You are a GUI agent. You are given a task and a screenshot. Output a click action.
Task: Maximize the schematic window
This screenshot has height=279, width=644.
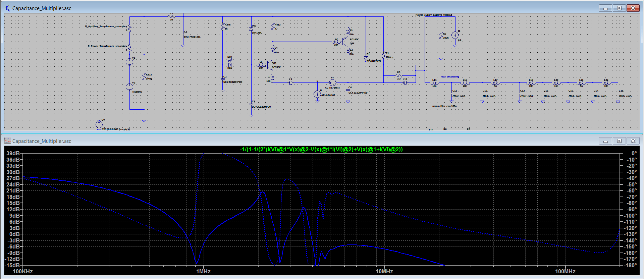click(x=619, y=8)
